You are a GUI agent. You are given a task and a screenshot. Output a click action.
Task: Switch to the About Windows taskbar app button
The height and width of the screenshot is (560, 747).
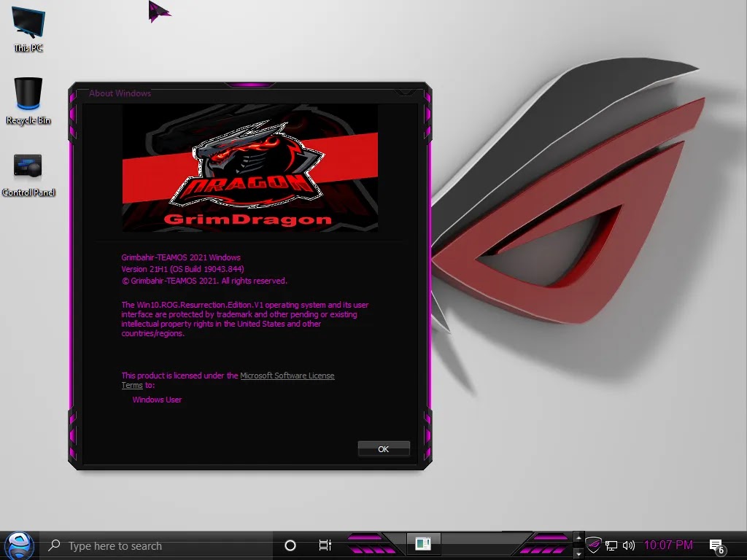pos(423,544)
